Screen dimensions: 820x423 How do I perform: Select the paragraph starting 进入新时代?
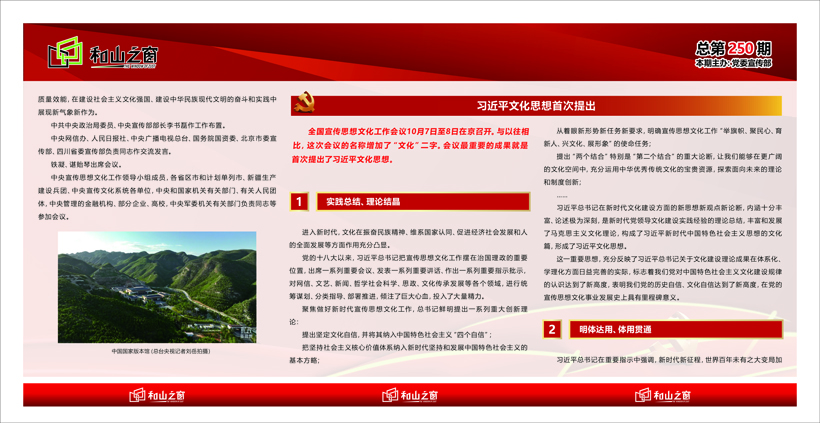click(x=408, y=238)
